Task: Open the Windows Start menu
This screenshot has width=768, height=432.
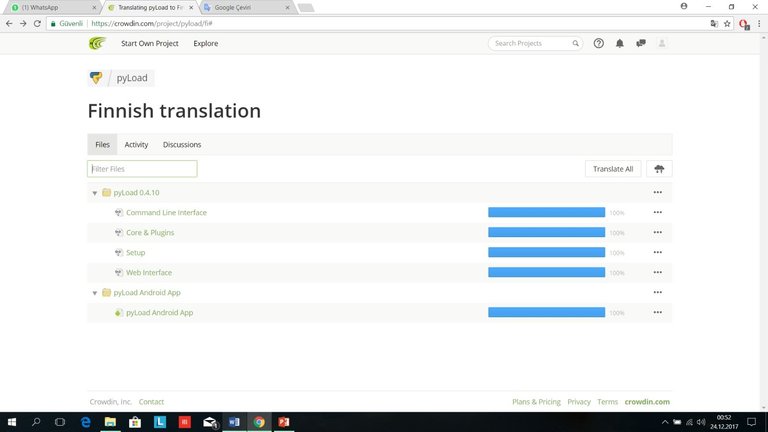Action: (12, 422)
